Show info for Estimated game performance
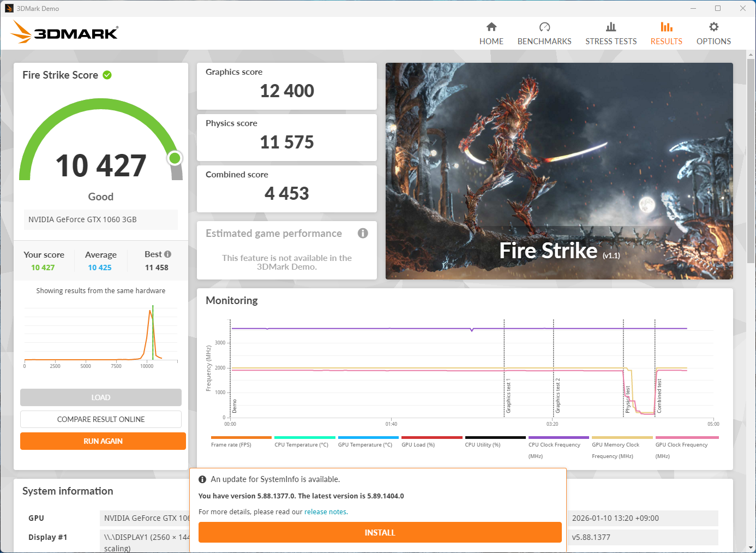The height and width of the screenshot is (553, 756). click(x=363, y=234)
